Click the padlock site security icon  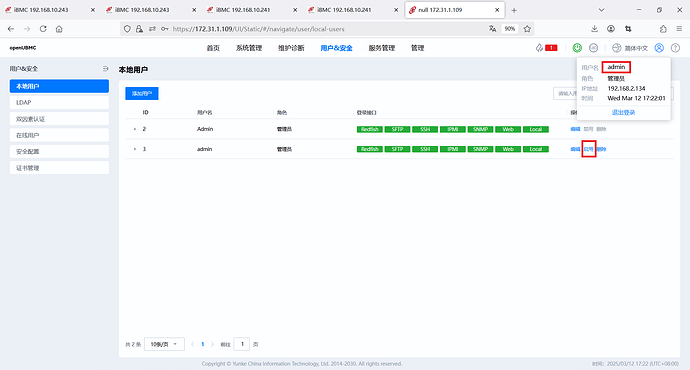click(x=139, y=29)
